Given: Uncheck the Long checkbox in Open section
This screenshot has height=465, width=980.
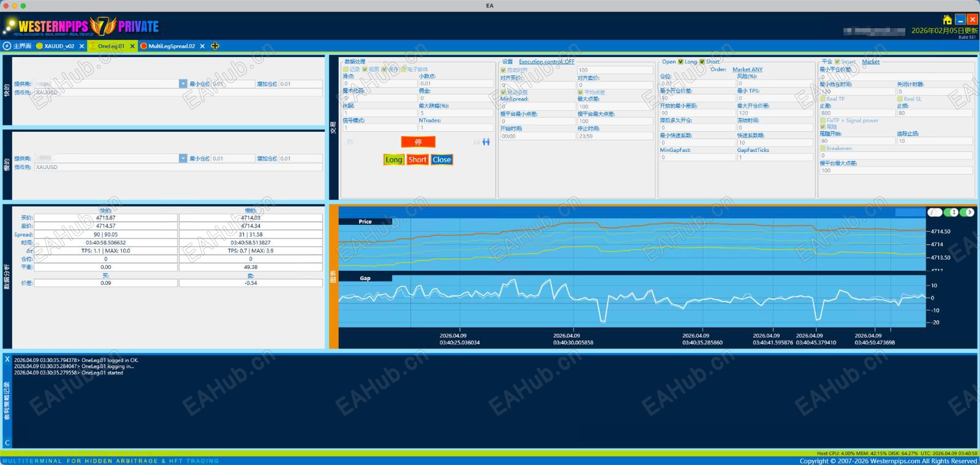Looking at the screenshot, I should [680, 62].
